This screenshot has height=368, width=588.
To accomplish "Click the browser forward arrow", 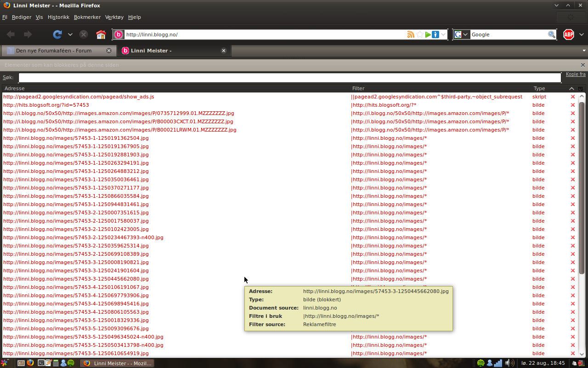I will 28,34.
